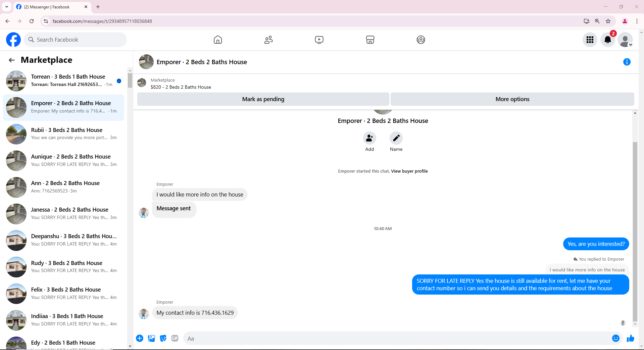Choose a sticker icon in composer

coord(163,338)
